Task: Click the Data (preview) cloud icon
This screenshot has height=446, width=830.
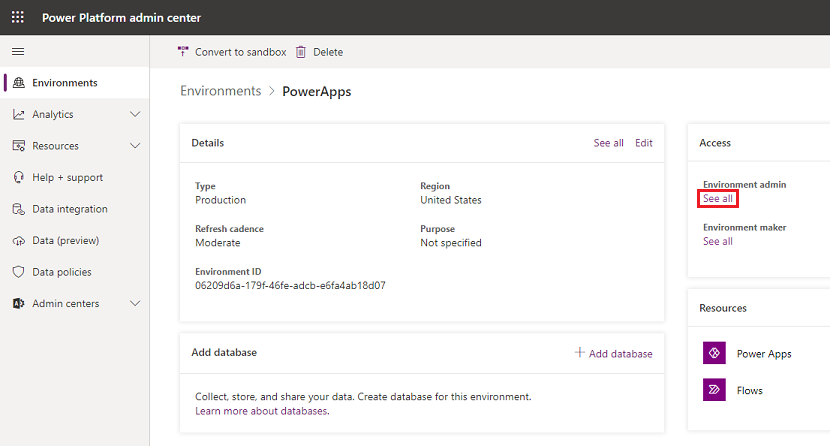Action: pyautogui.click(x=19, y=241)
